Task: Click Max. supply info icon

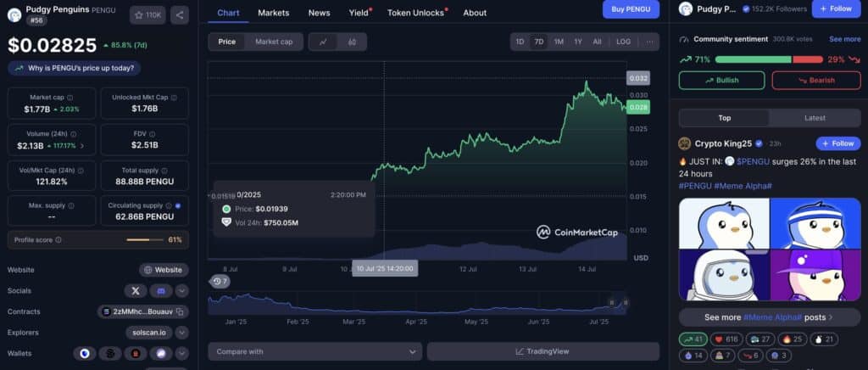Action: point(71,205)
